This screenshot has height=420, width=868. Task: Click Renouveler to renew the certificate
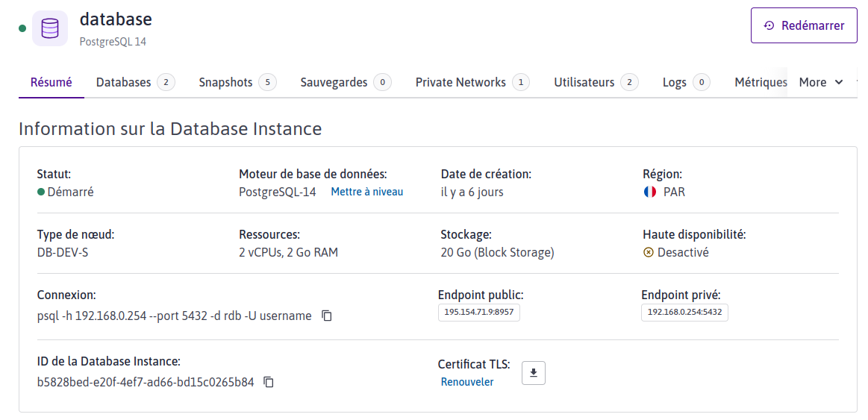pos(467,382)
